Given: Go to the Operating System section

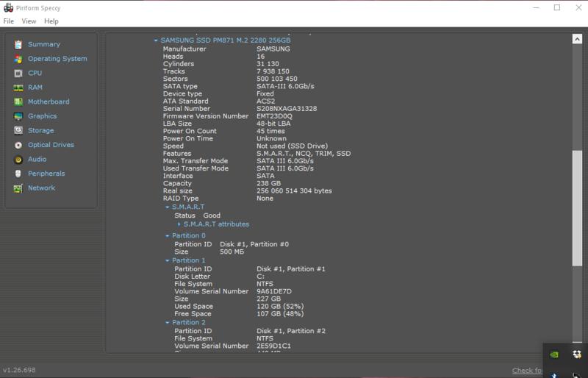Looking at the screenshot, I should tap(57, 59).
